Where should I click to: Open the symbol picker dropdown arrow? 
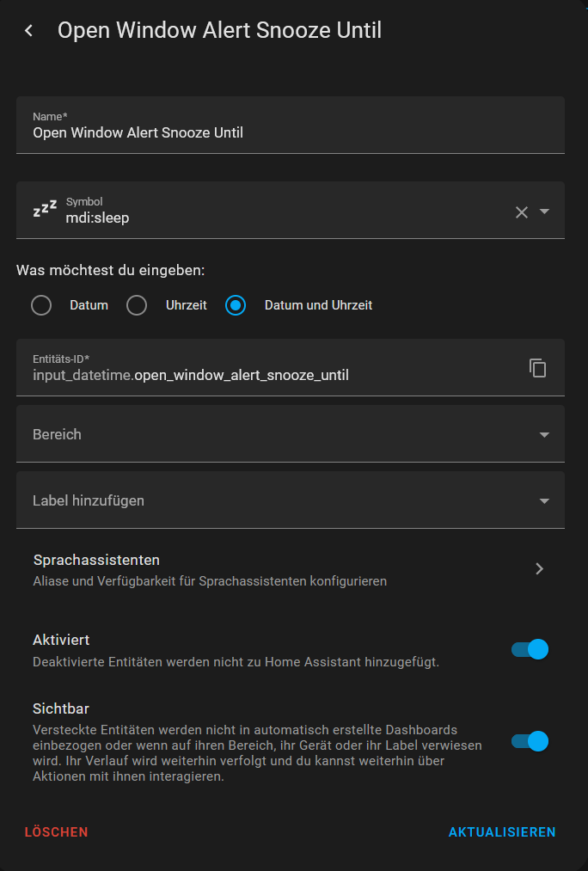coord(544,212)
